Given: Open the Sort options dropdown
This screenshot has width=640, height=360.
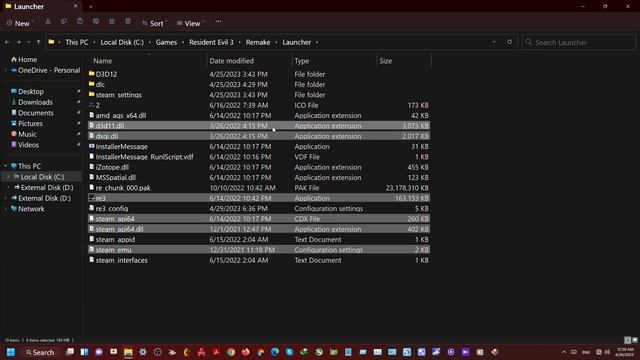Looking at the screenshot, I should tap(155, 23).
